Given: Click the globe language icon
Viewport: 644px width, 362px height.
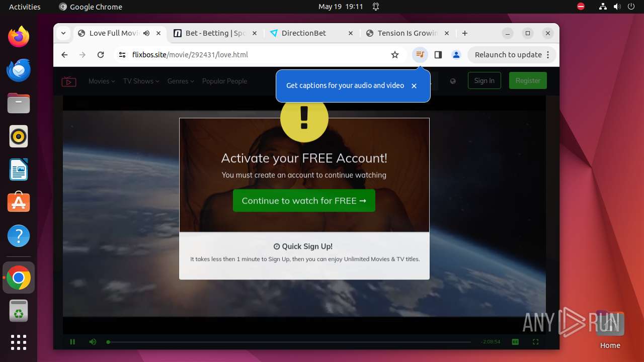Looking at the screenshot, I should tap(453, 81).
